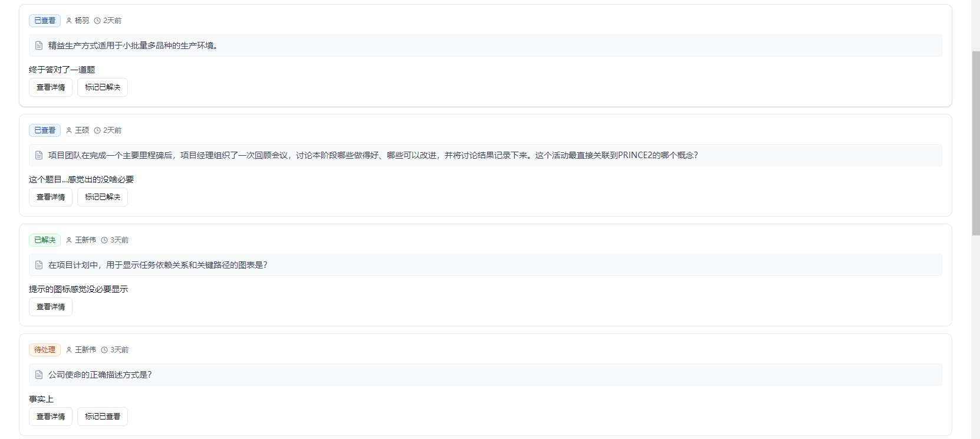Open 查看详情 for 杨羽's feedback
This screenshot has height=439, width=980.
click(x=51, y=87)
